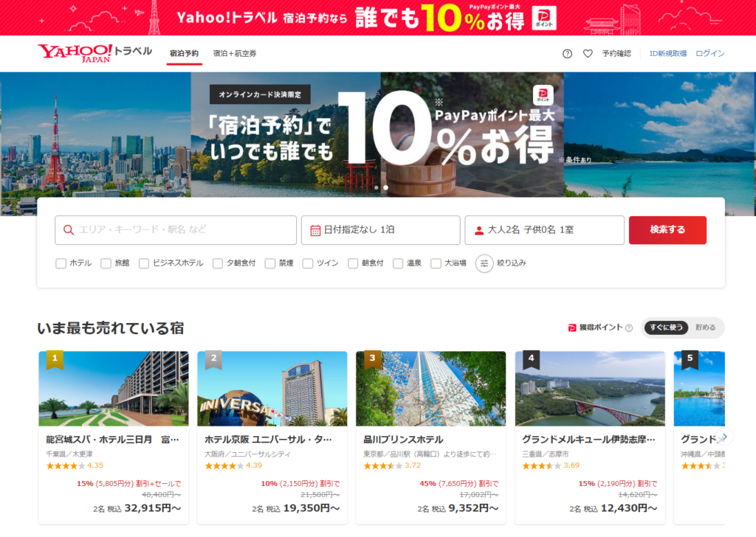
Task: Open the help question mark icon
Action: [x=568, y=53]
